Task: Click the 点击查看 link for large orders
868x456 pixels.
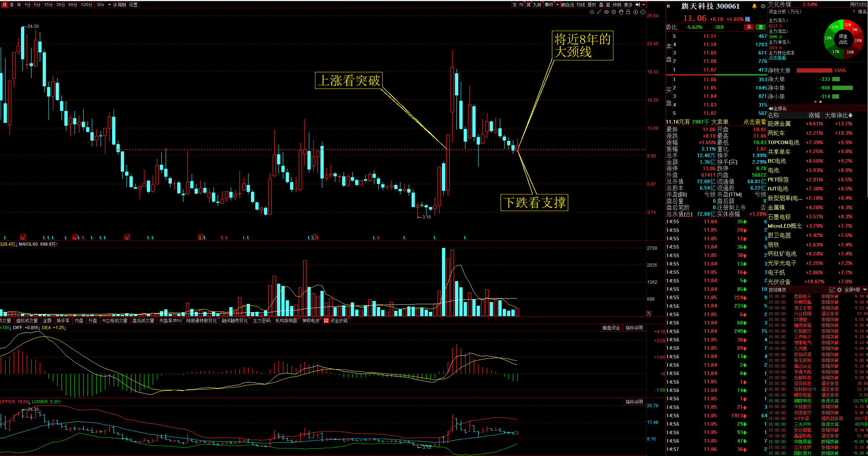Action: [754, 122]
